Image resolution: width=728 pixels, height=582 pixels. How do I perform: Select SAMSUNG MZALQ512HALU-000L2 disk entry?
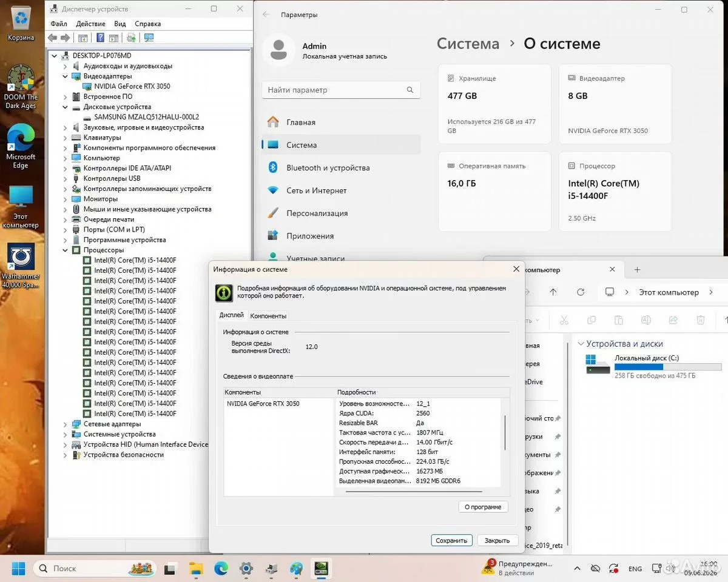click(146, 117)
